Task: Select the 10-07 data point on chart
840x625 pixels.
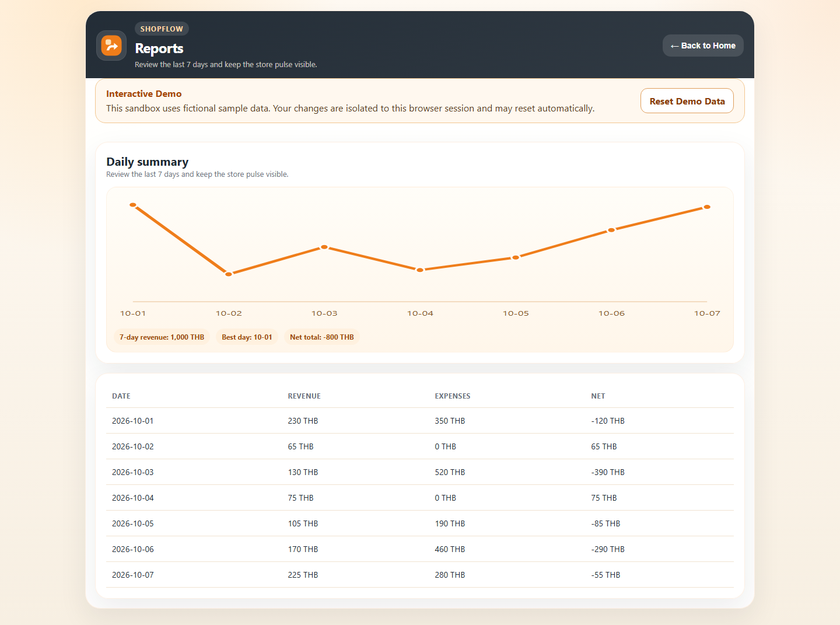Action: [x=707, y=207]
